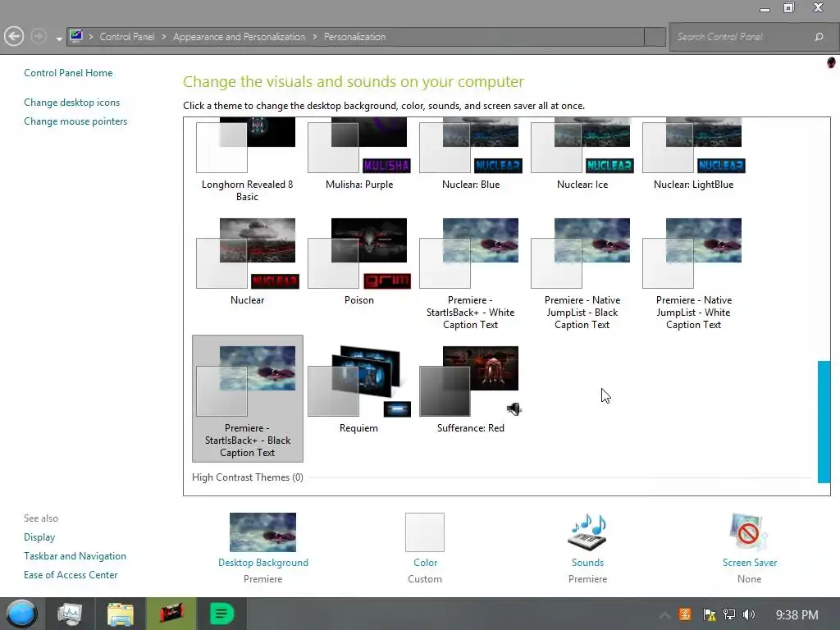The width and height of the screenshot is (840, 630).
Task: Select the Personalization breadcrumb
Action: coord(354,37)
